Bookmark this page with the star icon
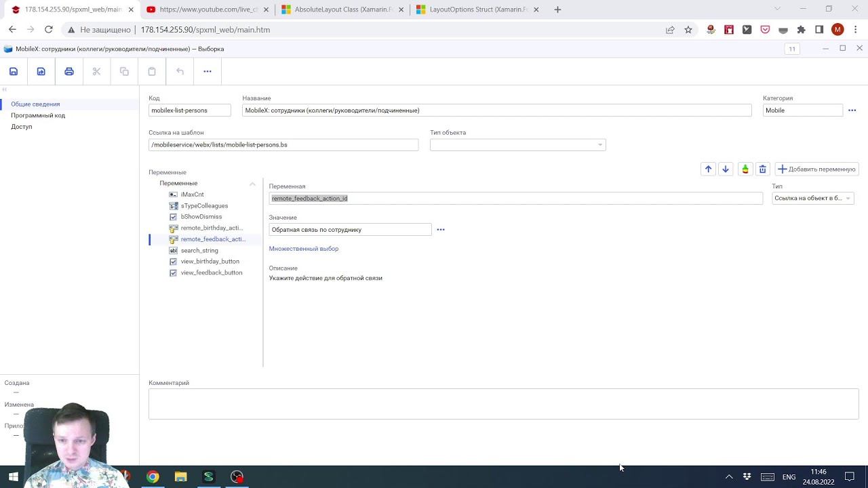The image size is (868, 488). coord(688,30)
